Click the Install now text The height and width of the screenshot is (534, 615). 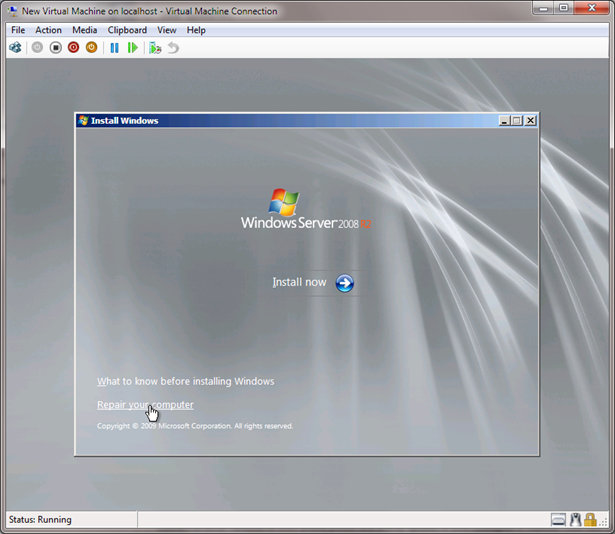click(299, 282)
